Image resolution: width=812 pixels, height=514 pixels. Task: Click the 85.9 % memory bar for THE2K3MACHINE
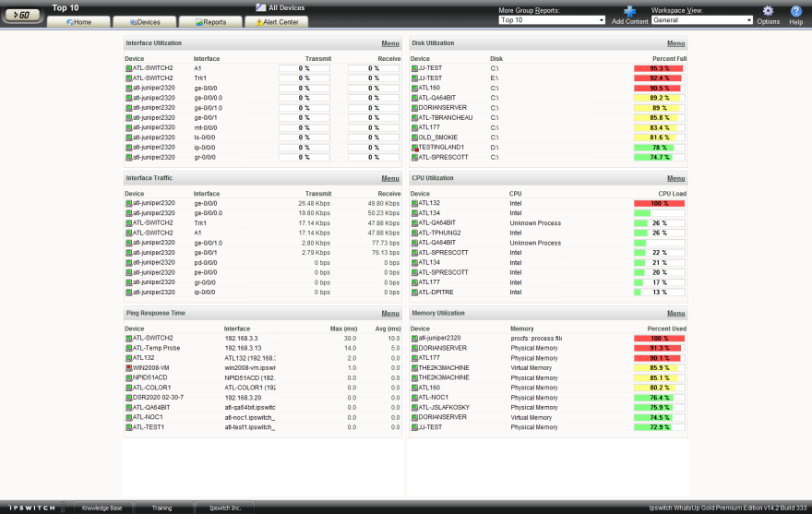click(659, 368)
